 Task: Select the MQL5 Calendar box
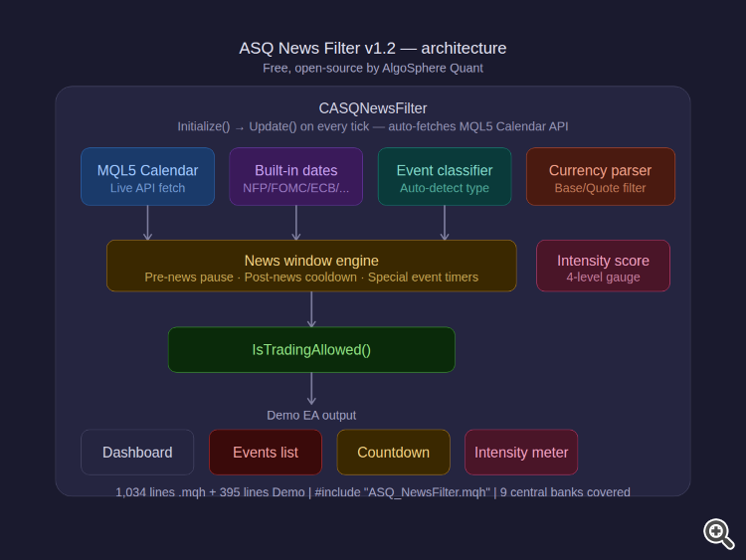click(x=147, y=176)
